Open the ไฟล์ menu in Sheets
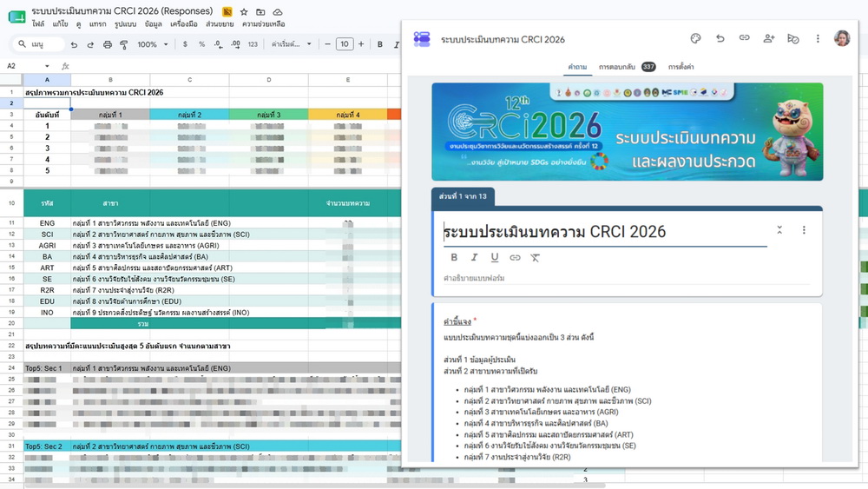 pos(38,24)
